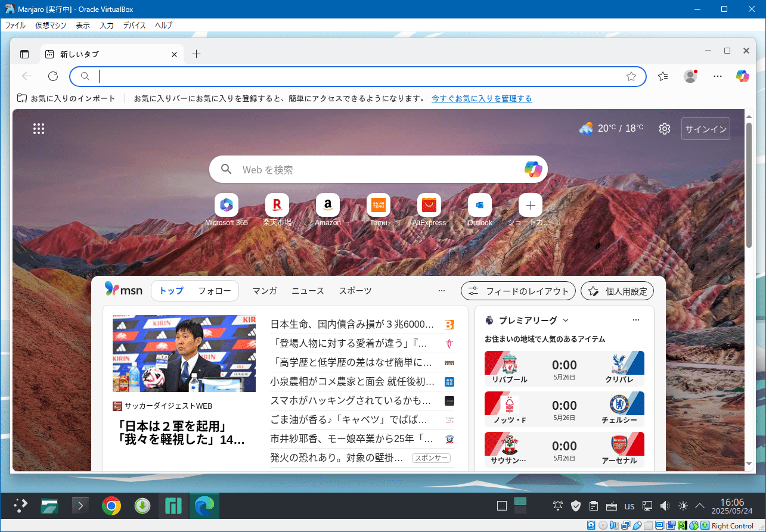Open Outlook shortcut

coord(480,210)
